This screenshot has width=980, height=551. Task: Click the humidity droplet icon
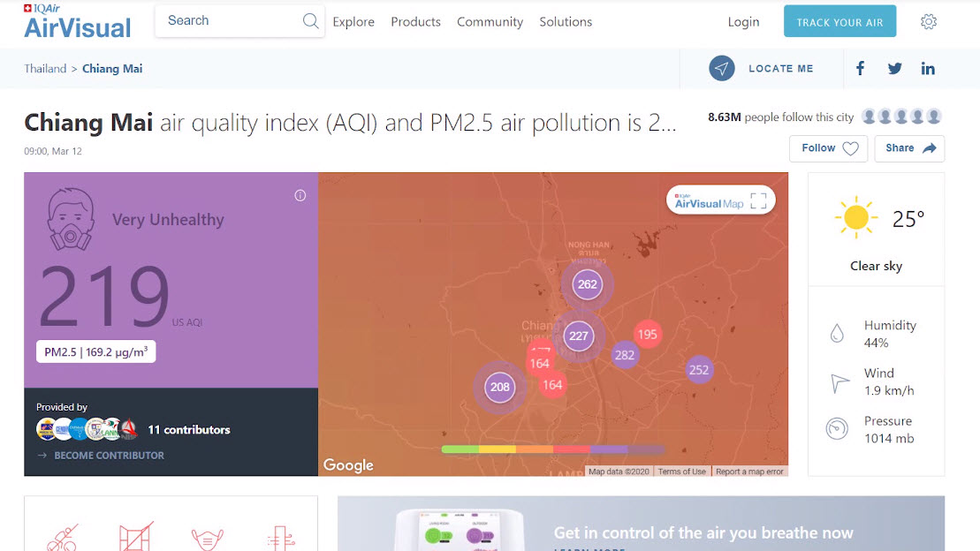(x=837, y=334)
